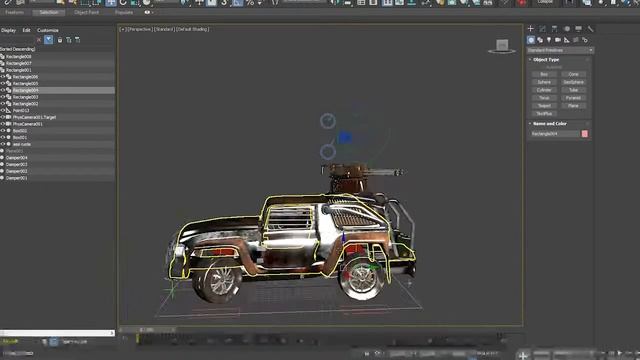Switch to the Selection ribbon tab
This screenshot has height=360, width=640.
click(x=49, y=12)
